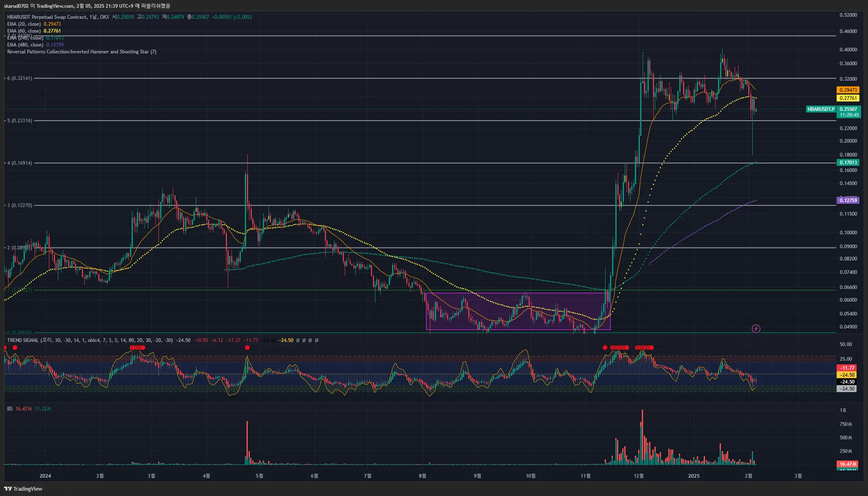Select the EMA (60, close) legend row
The width and height of the screenshot is (868, 496).
pos(34,31)
